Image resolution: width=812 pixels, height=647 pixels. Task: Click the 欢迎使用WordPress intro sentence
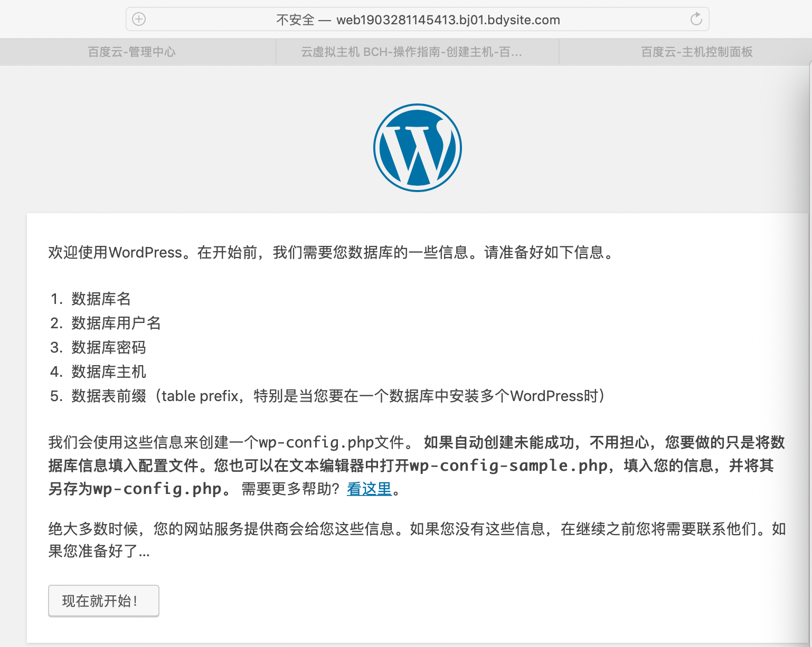tap(332, 252)
